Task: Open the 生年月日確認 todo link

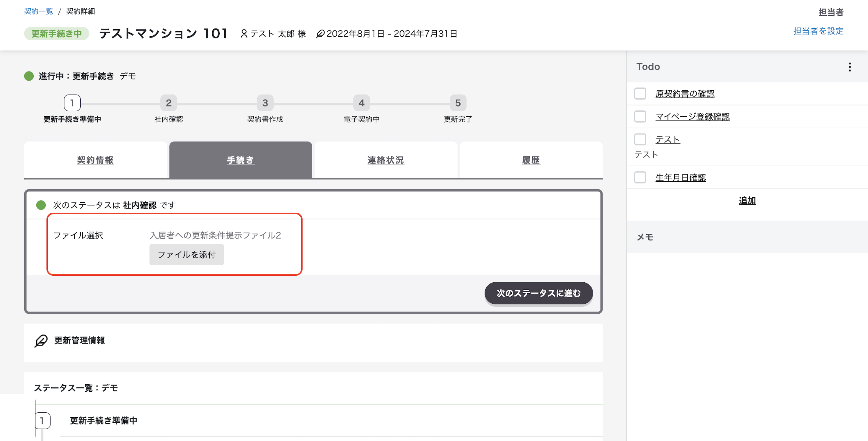Action: [681, 177]
